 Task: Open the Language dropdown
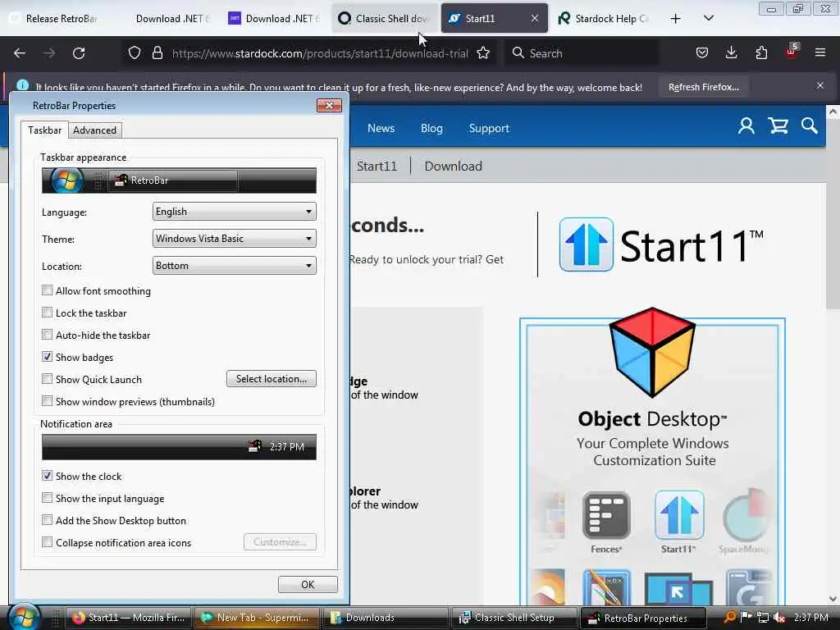(x=234, y=212)
